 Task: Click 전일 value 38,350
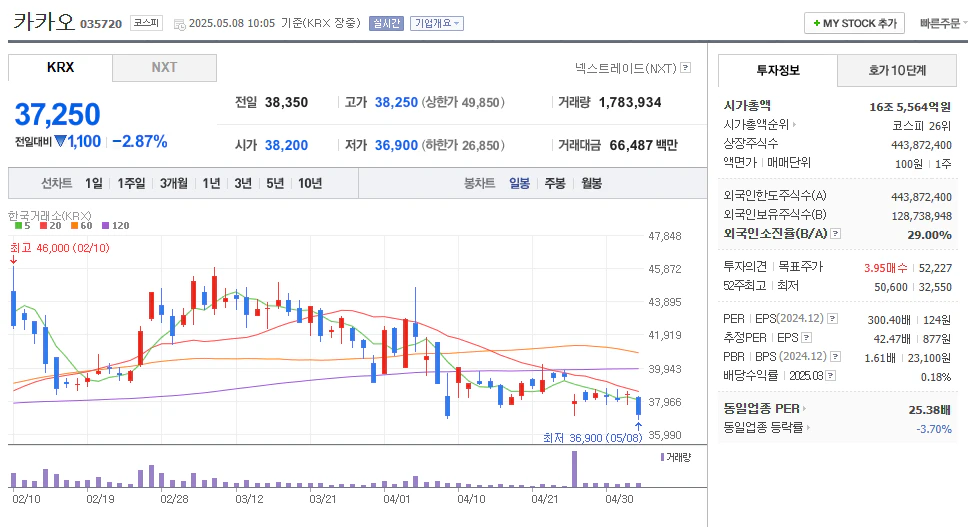point(286,102)
